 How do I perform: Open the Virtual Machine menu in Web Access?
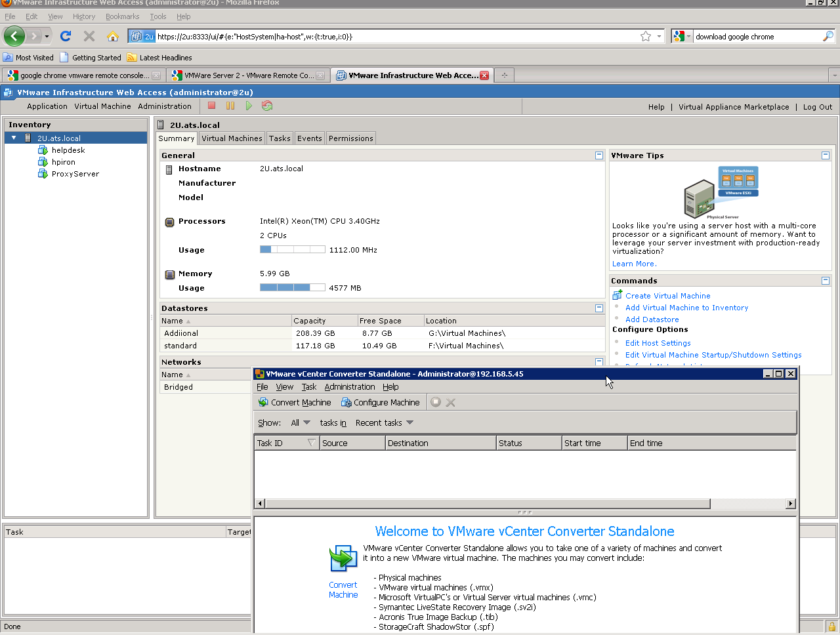pos(102,106)
